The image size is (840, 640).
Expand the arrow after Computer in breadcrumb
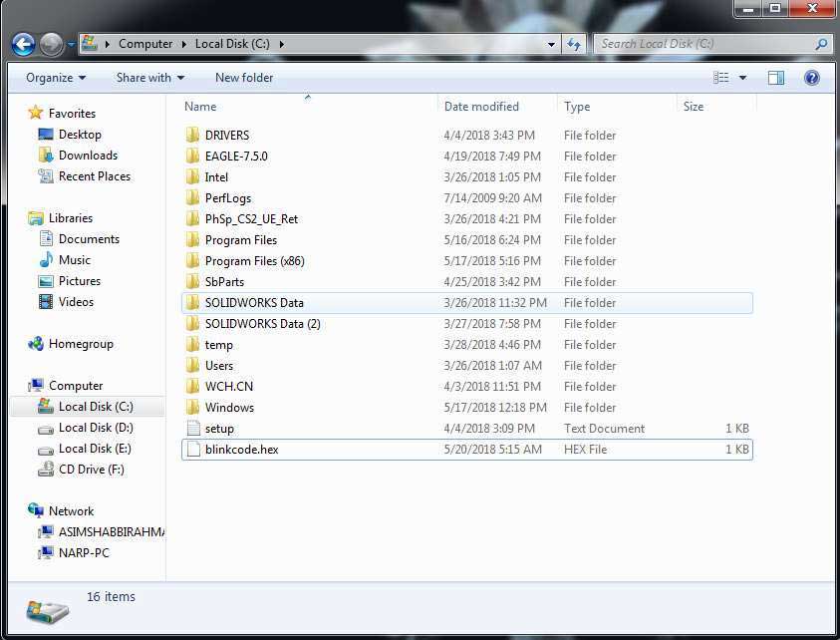point(183,45)
